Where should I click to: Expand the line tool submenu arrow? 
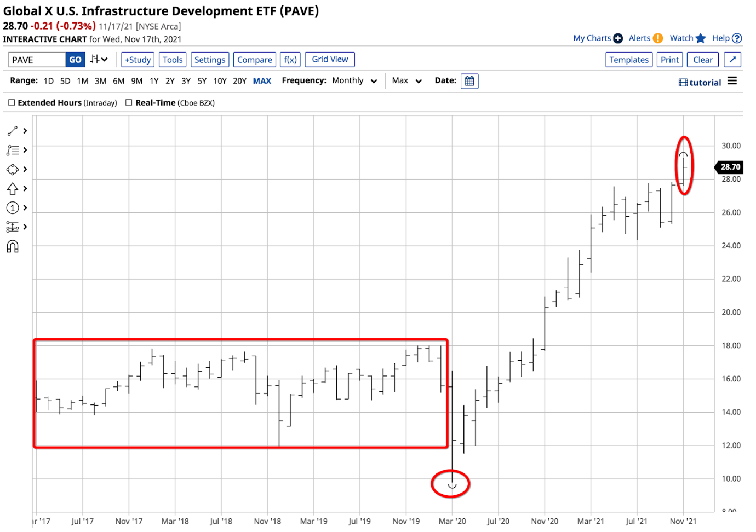point(25,131)
